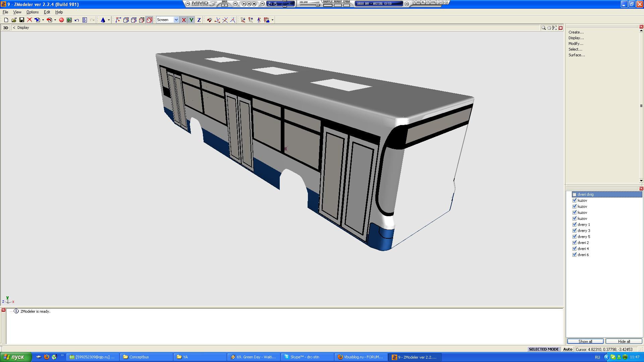Click the Hide all button
The width and height of the screenshot is (644, 362).
pyautogui.click(x=624, y=341)
